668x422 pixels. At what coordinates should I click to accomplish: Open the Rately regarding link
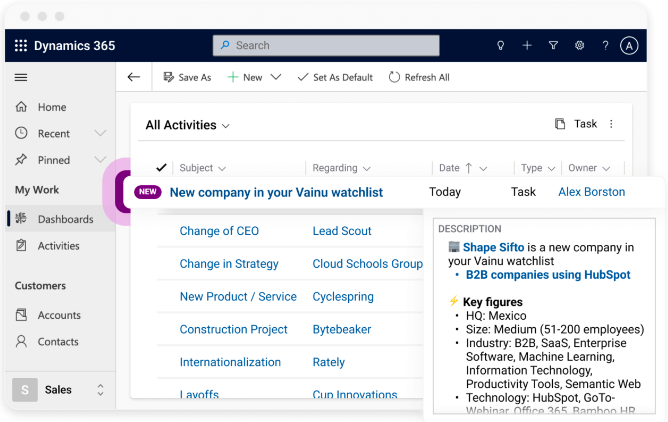pyautogui.click(x=328, y=362)
